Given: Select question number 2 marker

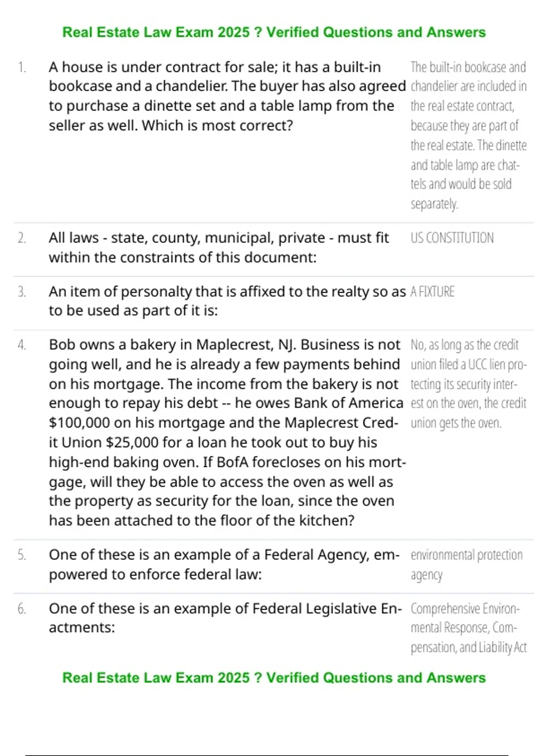Looking at the screenshot, I should click(22, 238).
